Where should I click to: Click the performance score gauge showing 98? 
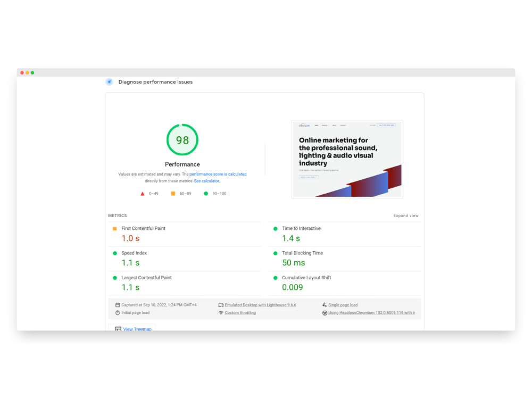pyautogui.click(x=182, y=140)
